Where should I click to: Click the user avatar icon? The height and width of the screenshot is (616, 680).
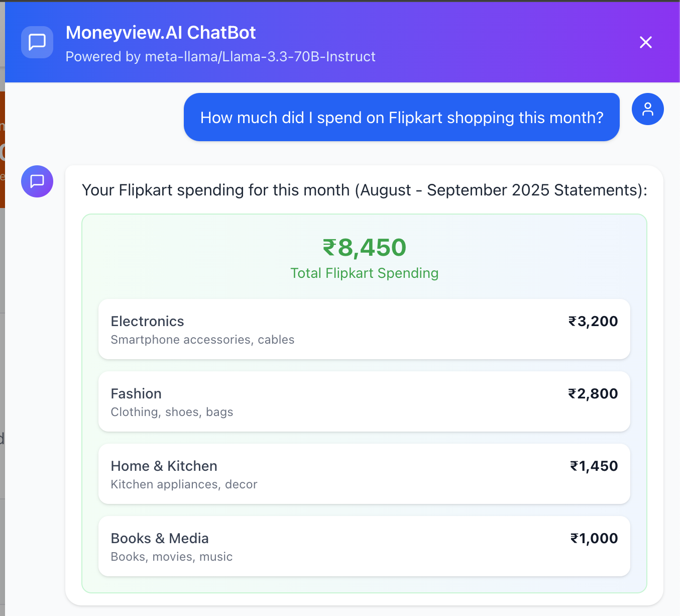click(648, 109)
